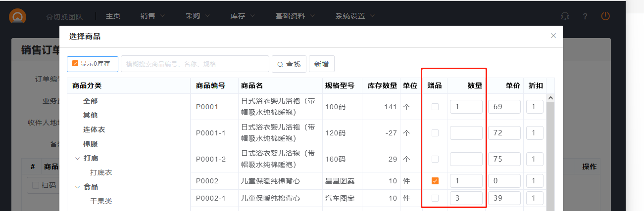
Task: Open the 系统设置 menu
Action: point(354,16)
